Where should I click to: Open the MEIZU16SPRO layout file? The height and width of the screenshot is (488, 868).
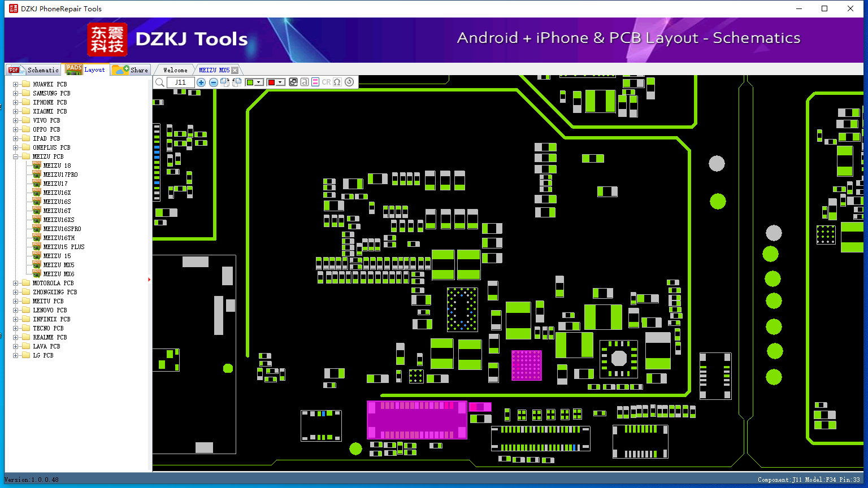[x=62, y=229]
